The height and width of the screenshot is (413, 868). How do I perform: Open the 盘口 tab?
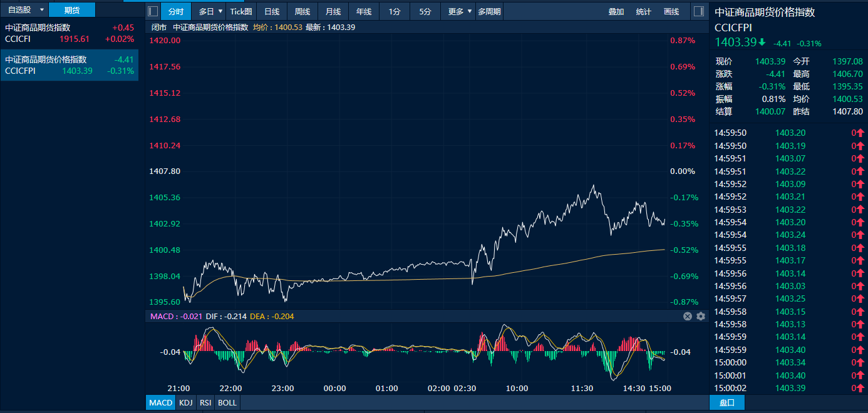coord(727,402)
